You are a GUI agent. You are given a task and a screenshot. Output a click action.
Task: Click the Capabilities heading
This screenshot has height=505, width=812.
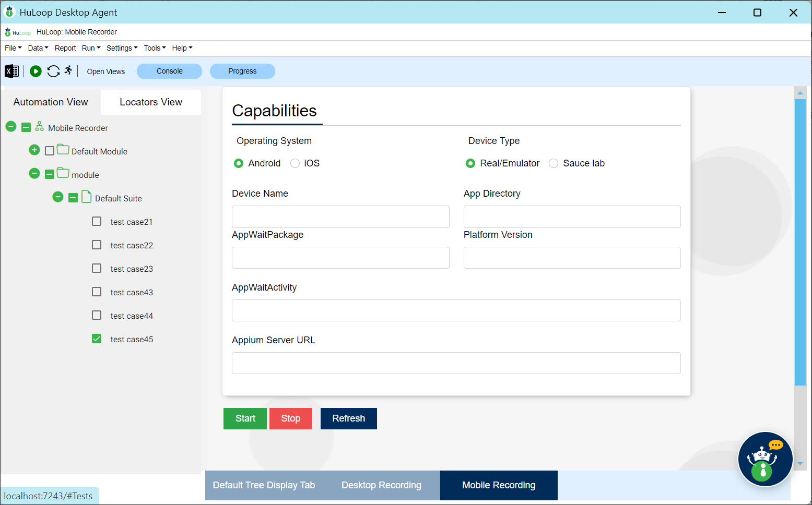pyautogui.click(x=274, y=111)
